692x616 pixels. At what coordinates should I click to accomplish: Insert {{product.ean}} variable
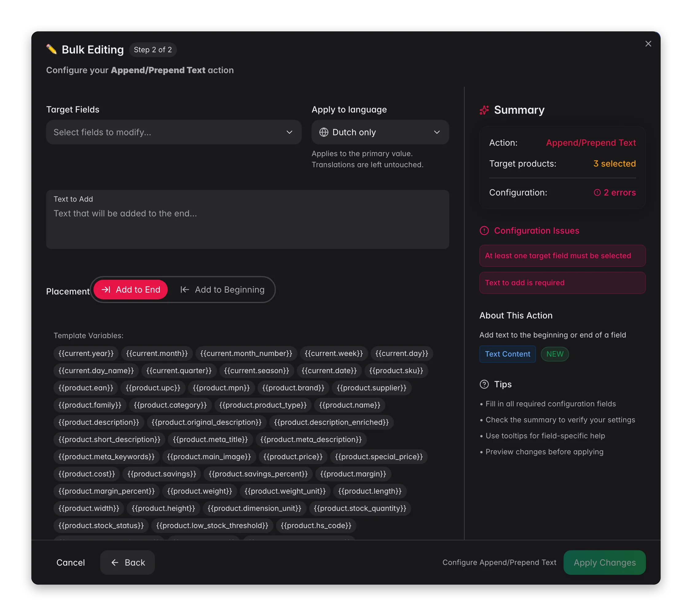point(86,388)
